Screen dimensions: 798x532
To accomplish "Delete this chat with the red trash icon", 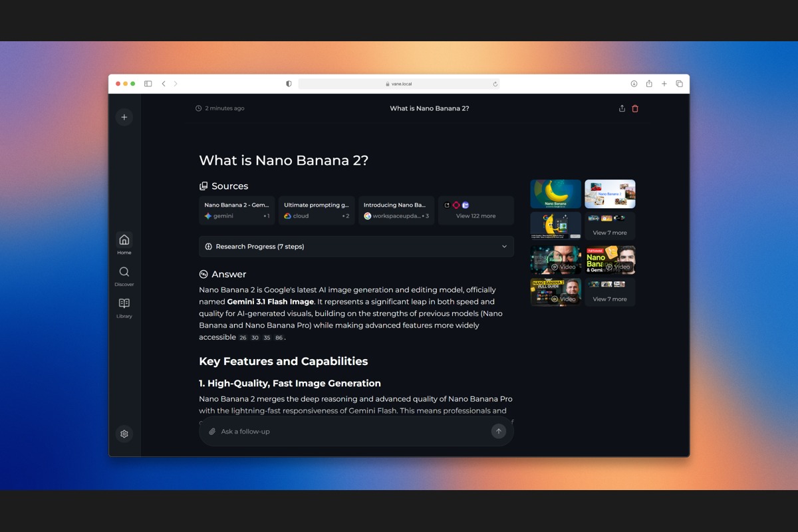I will click(635, 108).
